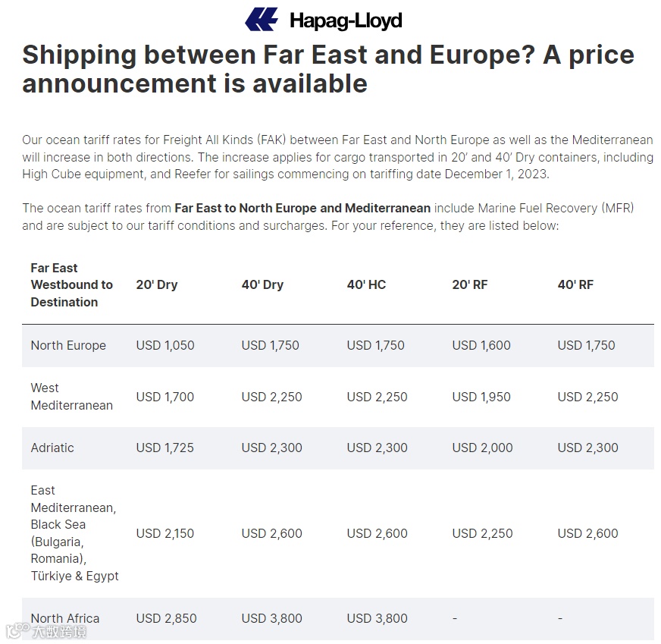
Task: Click the 40' HC column header
Action: click(x=366, y=284)
